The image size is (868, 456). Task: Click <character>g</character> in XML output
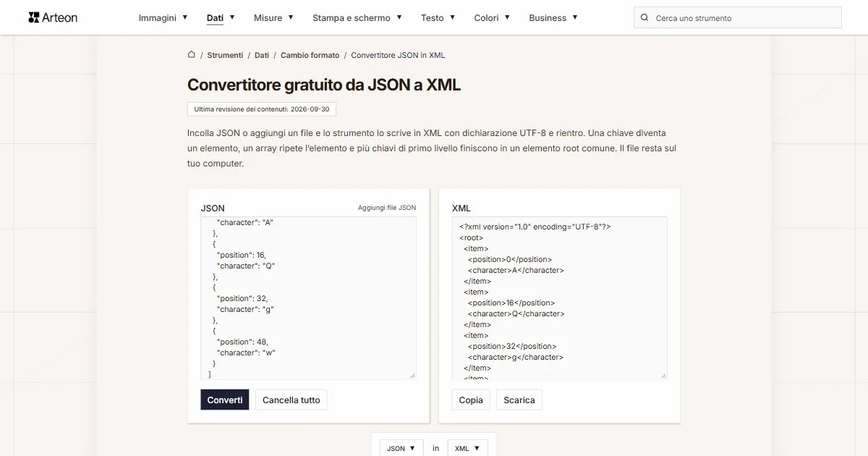click(516, 357)
